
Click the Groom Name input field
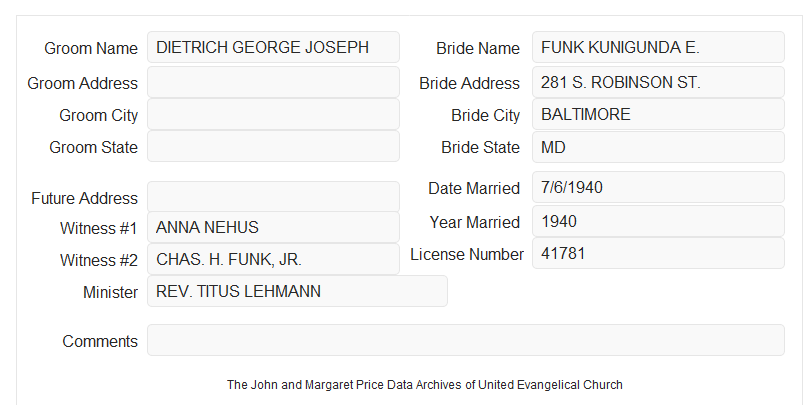(273, 47)
